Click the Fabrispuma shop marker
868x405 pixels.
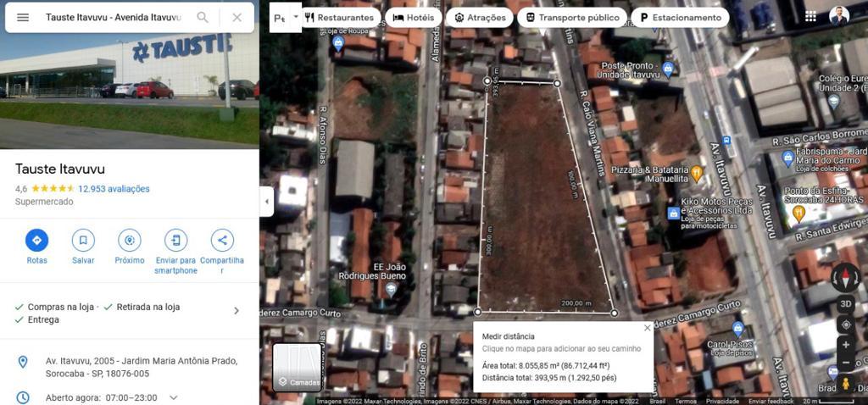pos(787,158)
